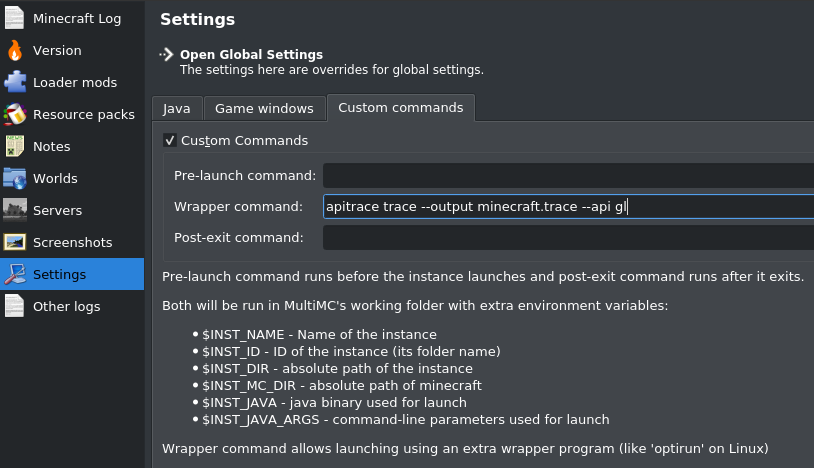Click the Worlds globe icon
This screenshot has width=814, height=468.
pyautogui.click(x=15, y=178)
